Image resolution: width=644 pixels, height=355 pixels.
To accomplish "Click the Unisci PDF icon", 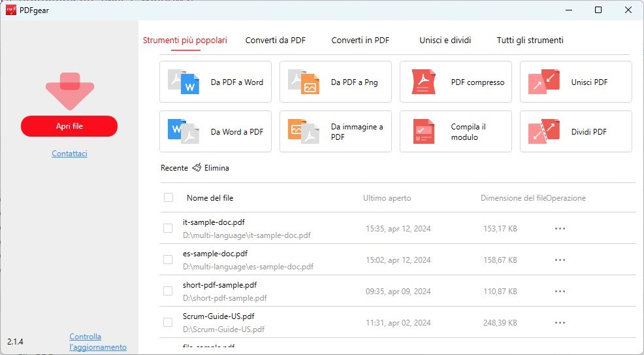I will [544, 82].
